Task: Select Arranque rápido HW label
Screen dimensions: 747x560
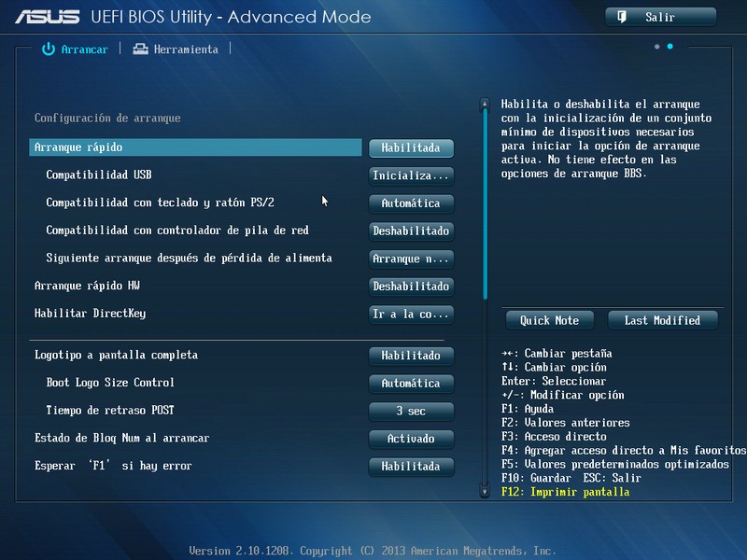Action: 87,286
